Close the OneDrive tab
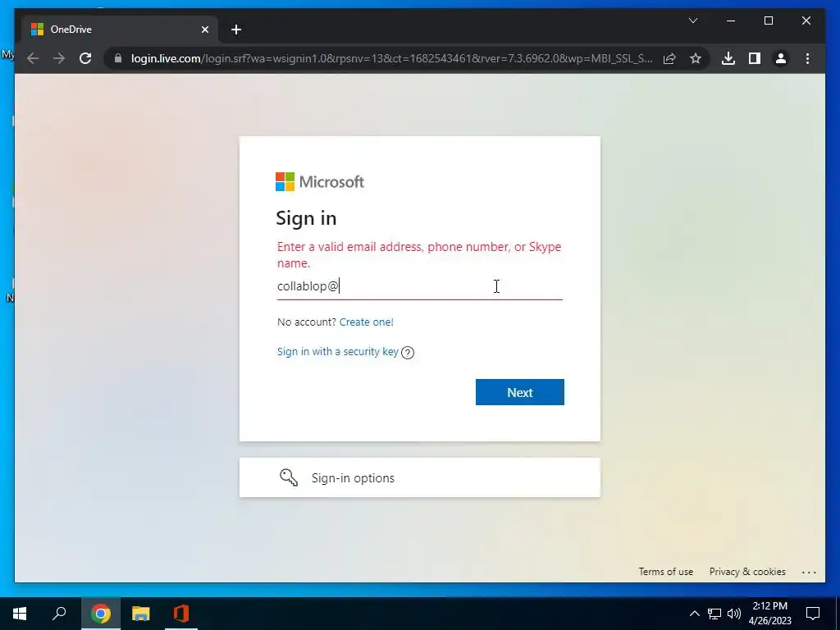This screenshot has width=840, height=630. coord(204,30)
